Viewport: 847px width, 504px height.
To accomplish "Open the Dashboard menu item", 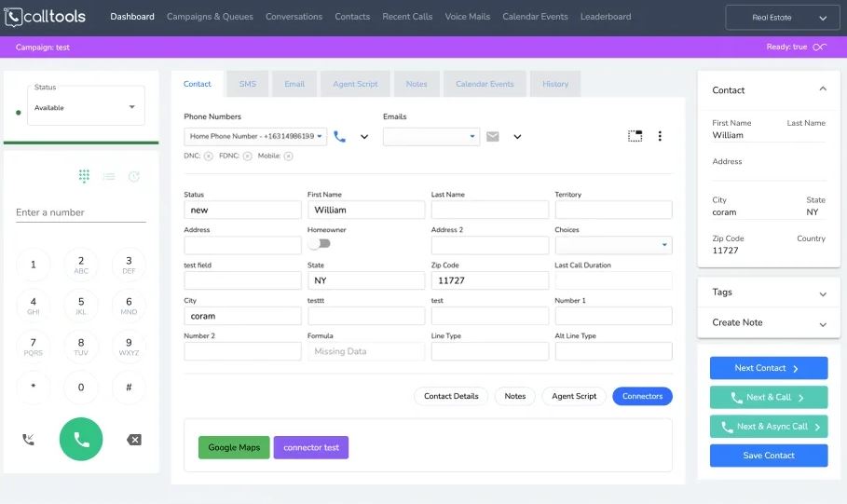I will point(132,17).
